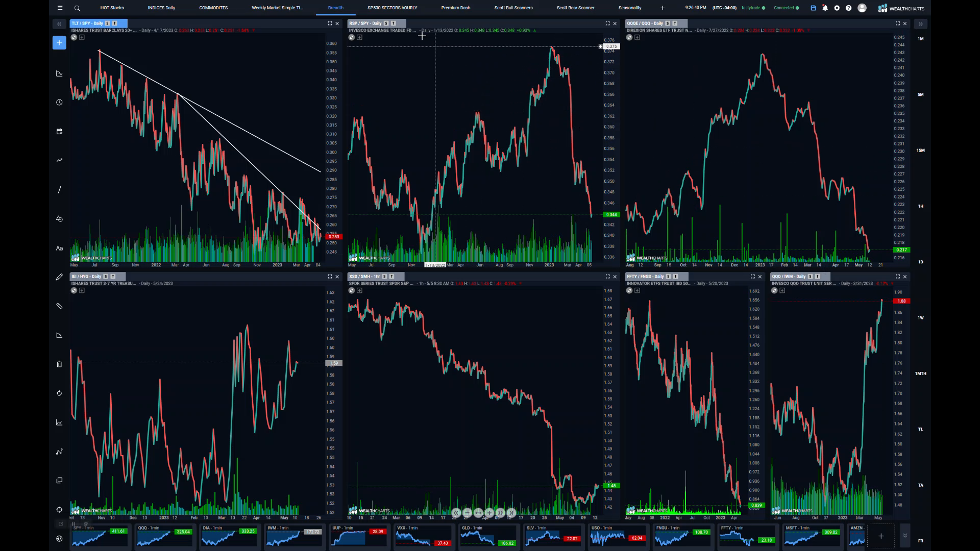
Task: Click the crosshair target icon in sidebar
Action: pyautogui.click(x=59, y=510)
